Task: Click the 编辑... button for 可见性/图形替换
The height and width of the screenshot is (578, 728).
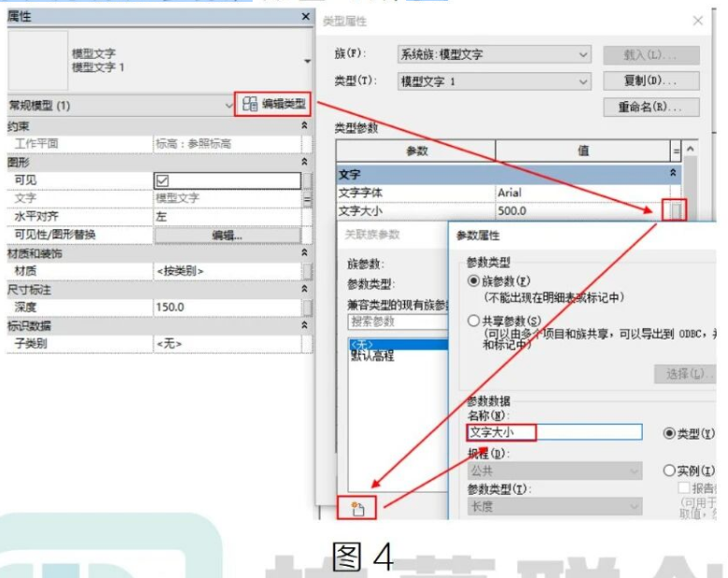Action: (x=227, y=235)
